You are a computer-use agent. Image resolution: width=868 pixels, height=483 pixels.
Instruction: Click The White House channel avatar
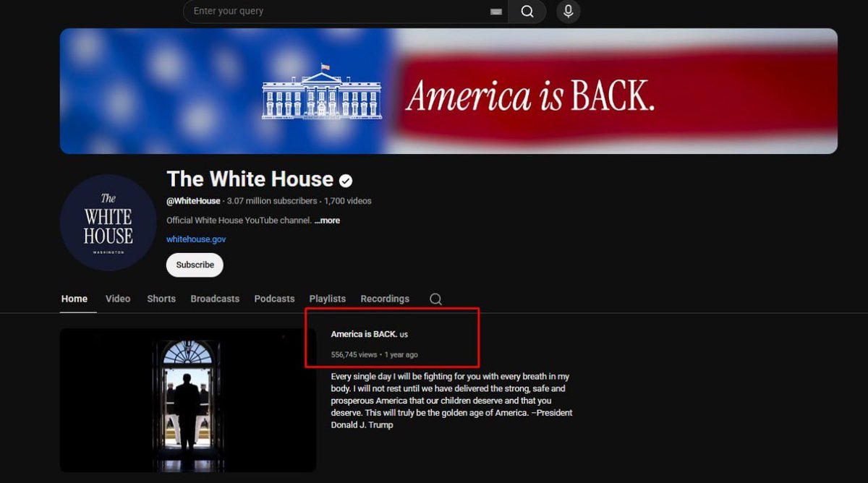(108, 223)
